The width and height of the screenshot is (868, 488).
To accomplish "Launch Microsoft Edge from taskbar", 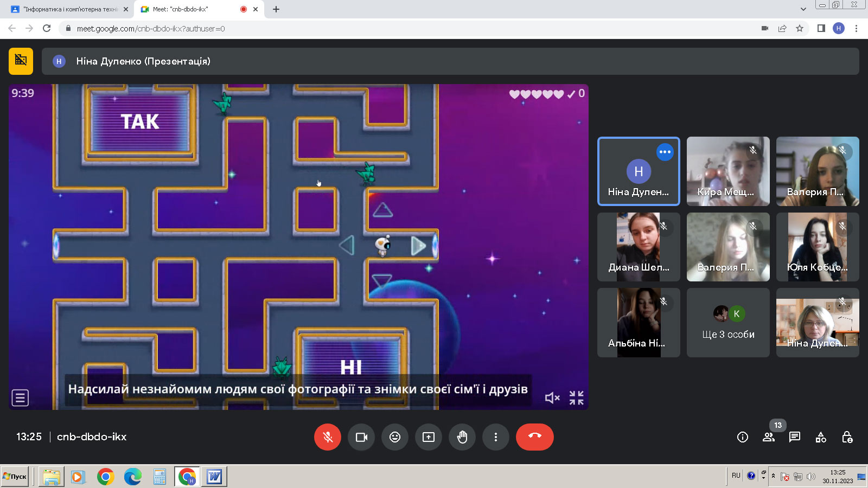I will click(133, 477).
